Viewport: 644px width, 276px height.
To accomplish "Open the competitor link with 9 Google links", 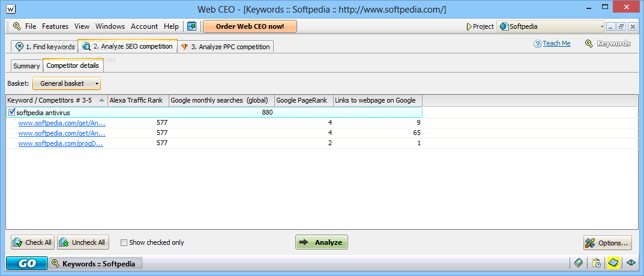I will (x=62, y=122).
